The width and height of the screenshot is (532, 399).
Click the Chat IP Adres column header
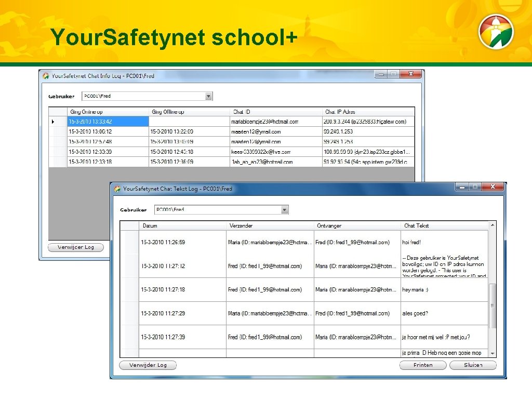(368, 112)
